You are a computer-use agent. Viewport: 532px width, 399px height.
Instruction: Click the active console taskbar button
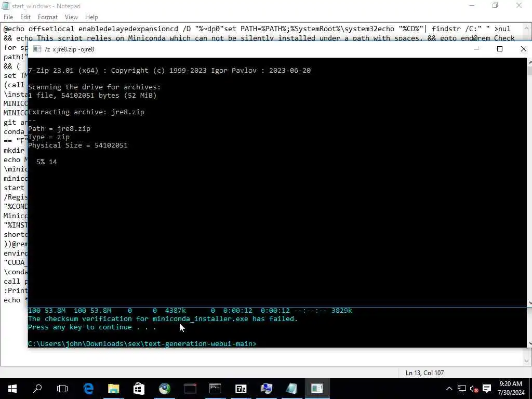coord(317,389)
